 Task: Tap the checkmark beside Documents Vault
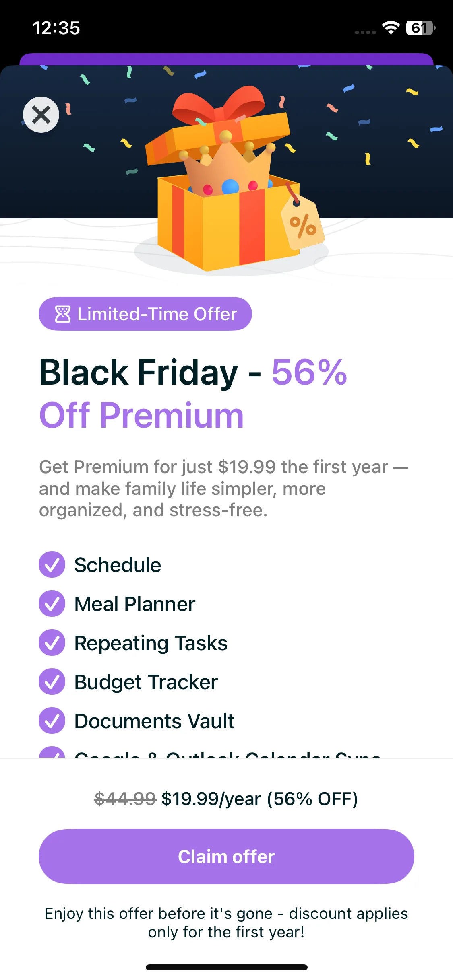[x=52, y=721]
